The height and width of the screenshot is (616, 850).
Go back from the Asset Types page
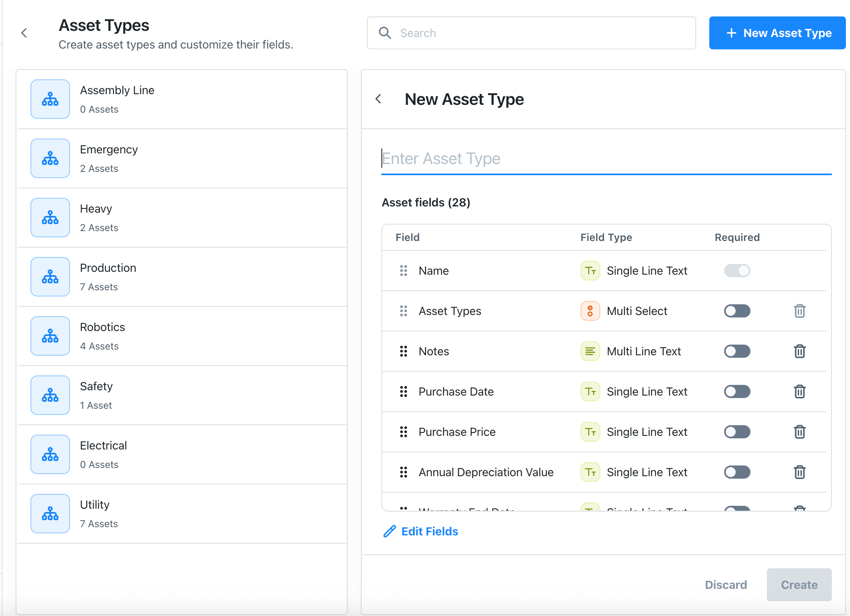(24, 33)
